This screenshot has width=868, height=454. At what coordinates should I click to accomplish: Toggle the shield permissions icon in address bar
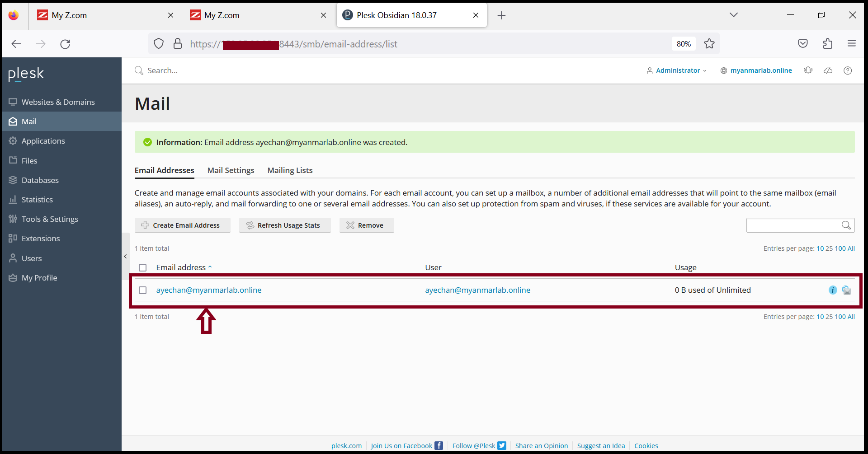pyautogui.click(x=158, y=44)
